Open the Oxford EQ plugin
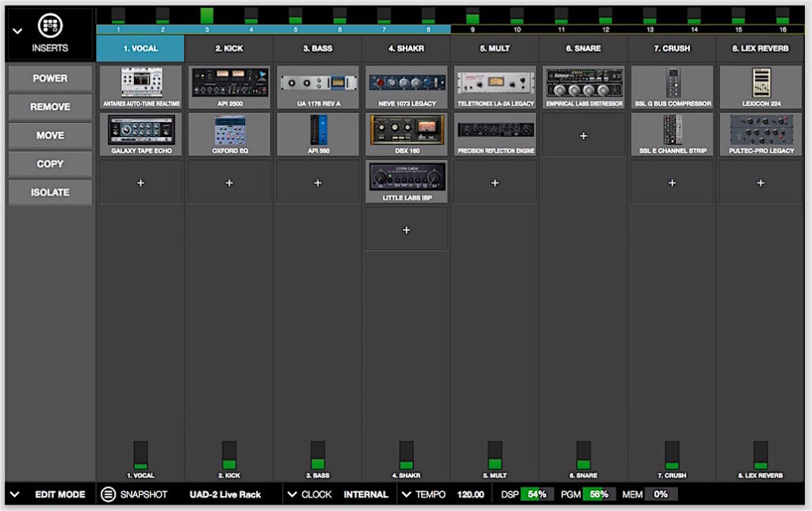This screenshot has width=812, height=511. tap(230, 135)
